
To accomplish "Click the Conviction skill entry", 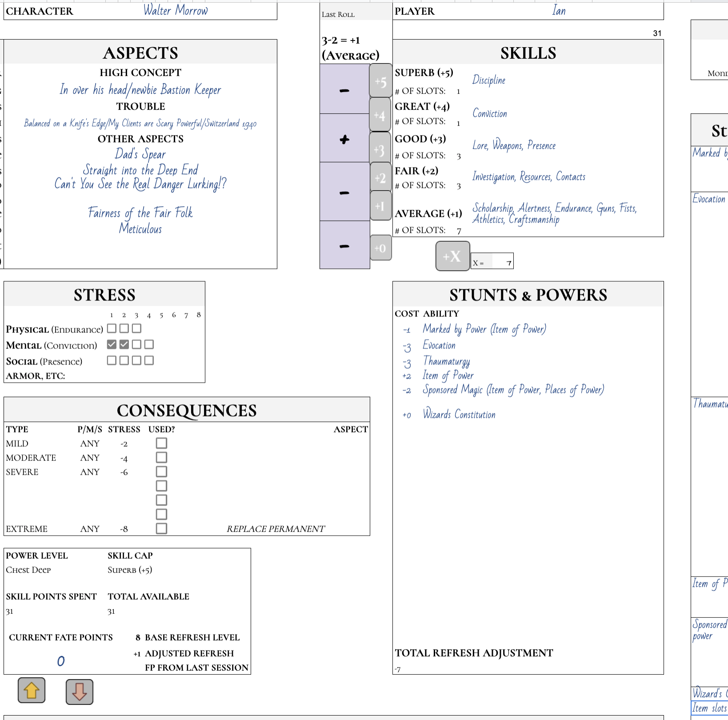I will coord(490,114).
